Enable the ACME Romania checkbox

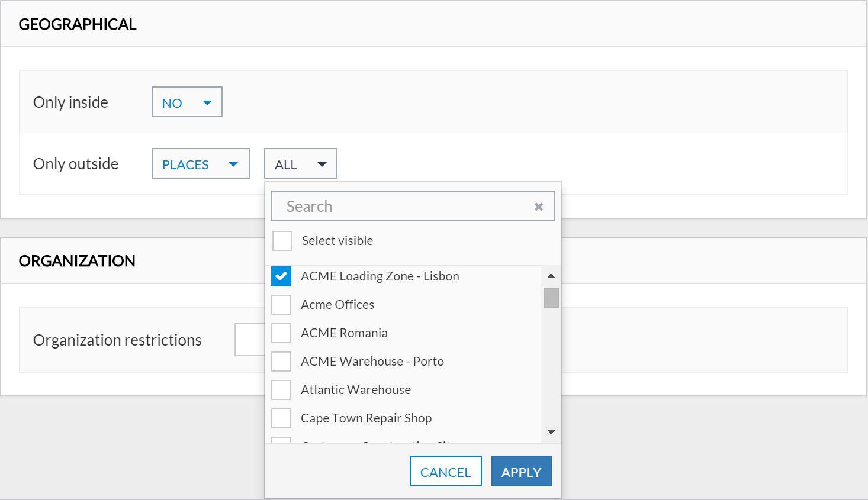click(x=281, y=333)
